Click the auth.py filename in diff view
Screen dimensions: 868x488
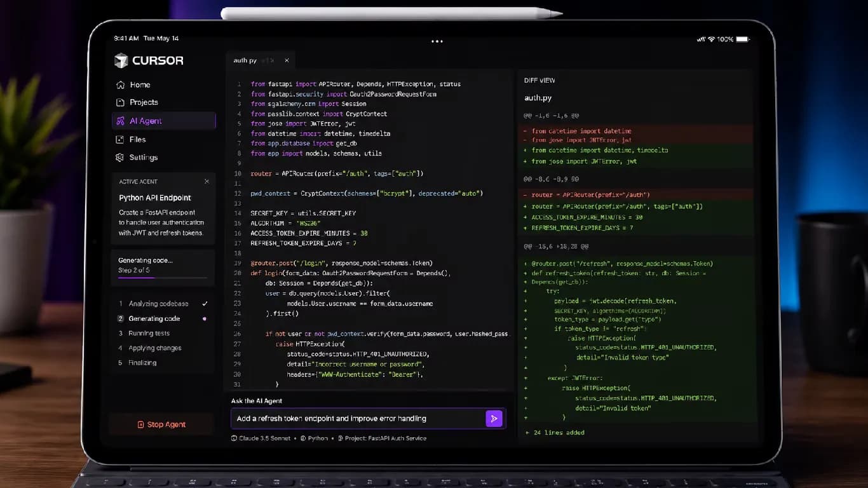tap(538, 98)
